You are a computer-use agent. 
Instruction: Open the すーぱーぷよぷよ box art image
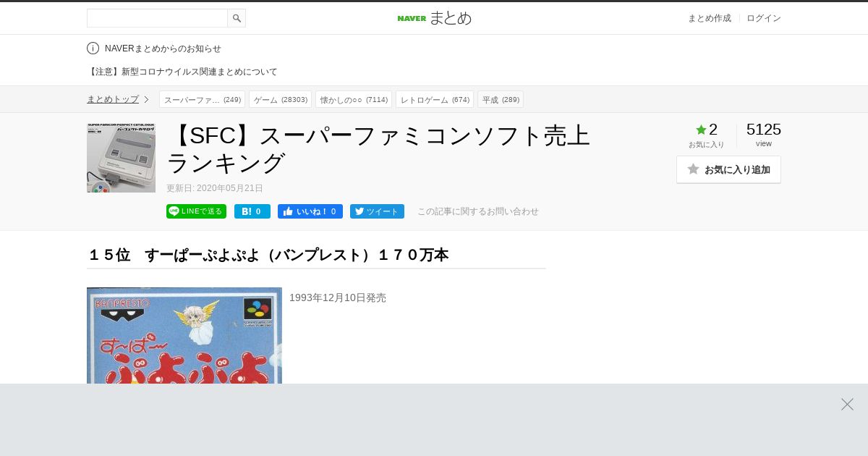coord(184,336)
